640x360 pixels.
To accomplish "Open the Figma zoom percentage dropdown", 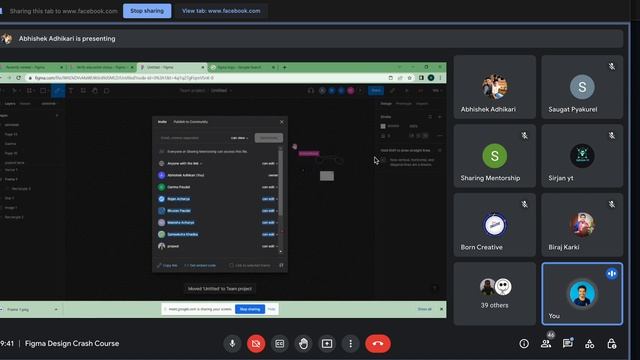I will [437, 91].
